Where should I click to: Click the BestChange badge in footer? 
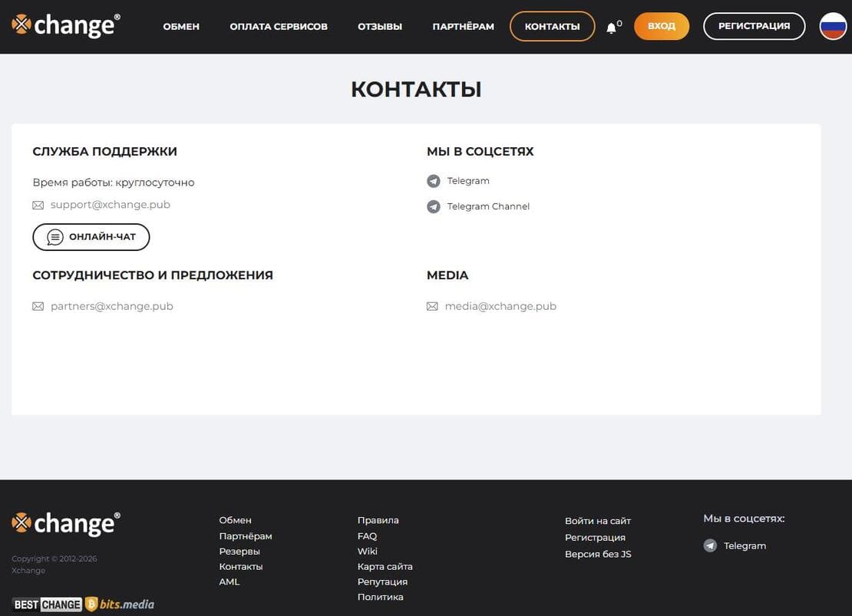(x=47, y=604)
